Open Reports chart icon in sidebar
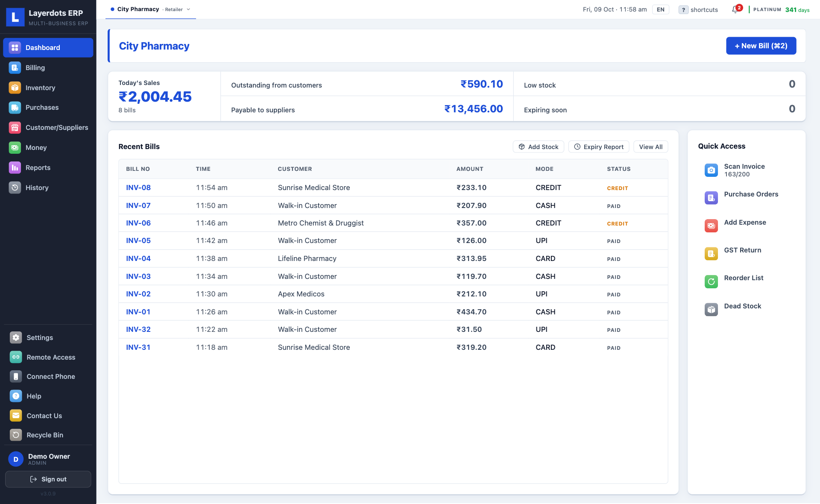Image resolution: width=820 pixels, height=504 pixels. pyautogui.click(x=15, y=167)
